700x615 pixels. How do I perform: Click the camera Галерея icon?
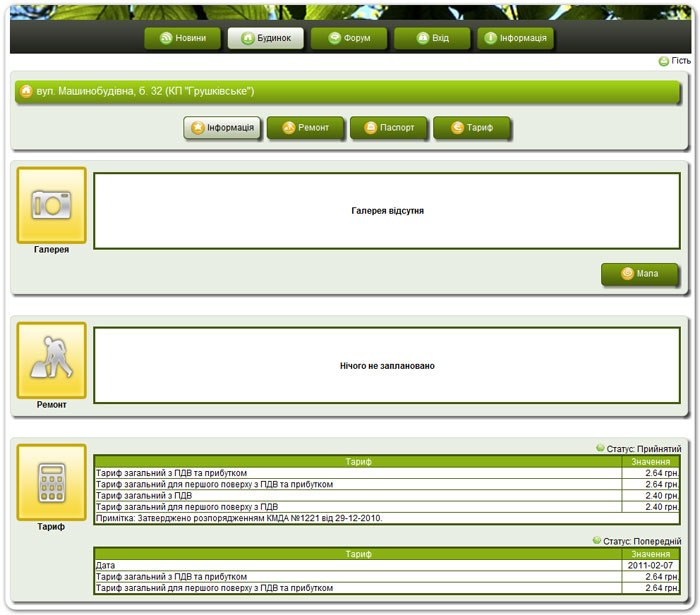51,205
